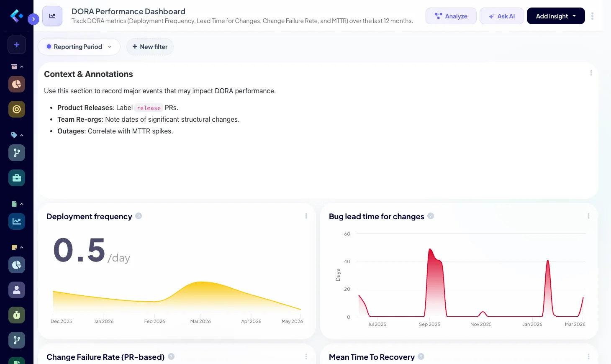Viewport: 611px width, 364px height.
Task: Click the Bug lead time for changes help icon
Action: (x=431, y=216)
